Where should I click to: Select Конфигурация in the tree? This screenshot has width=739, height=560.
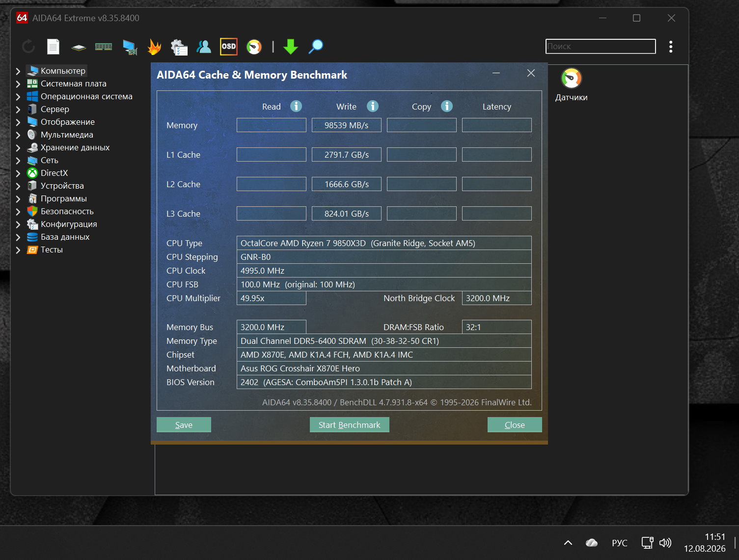tap(69, 224)
